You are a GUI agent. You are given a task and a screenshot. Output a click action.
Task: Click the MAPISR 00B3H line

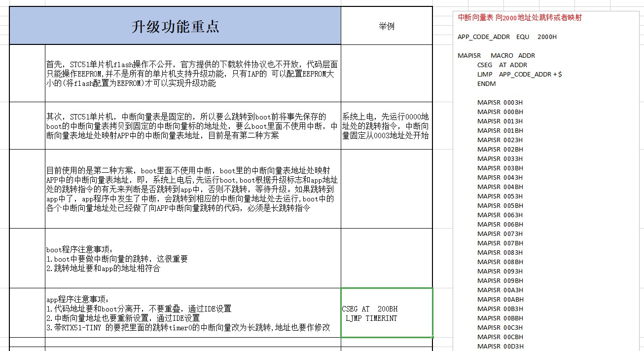pyautogui.click(x=500, y=309)
